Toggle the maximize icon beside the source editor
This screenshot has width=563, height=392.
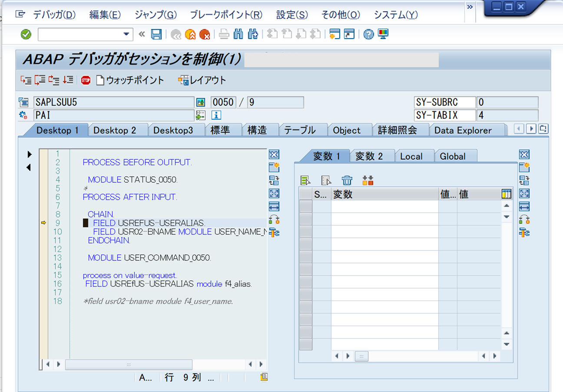click(x=274, y=194)
